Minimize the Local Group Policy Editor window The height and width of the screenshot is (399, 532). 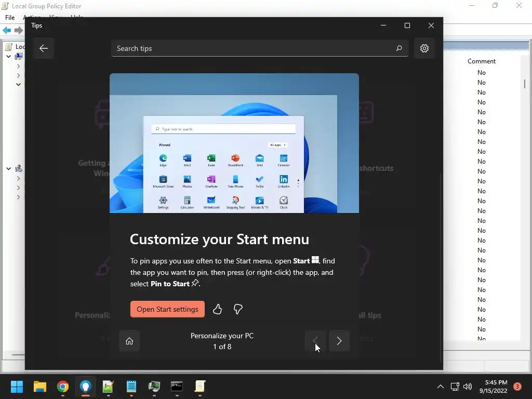[x=472, y=5]
